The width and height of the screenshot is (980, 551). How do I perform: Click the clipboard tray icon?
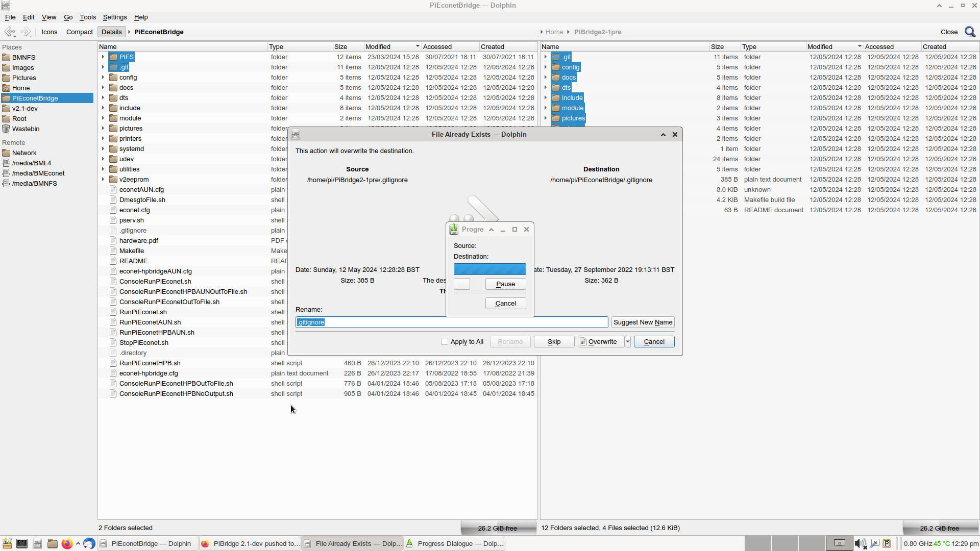tap(887, 543)
